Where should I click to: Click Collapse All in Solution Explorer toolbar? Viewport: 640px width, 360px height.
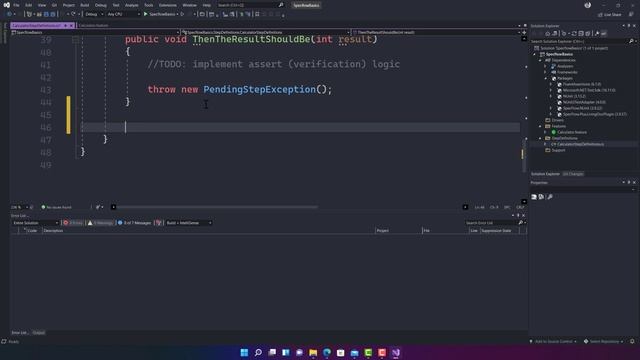coord(581,33)
